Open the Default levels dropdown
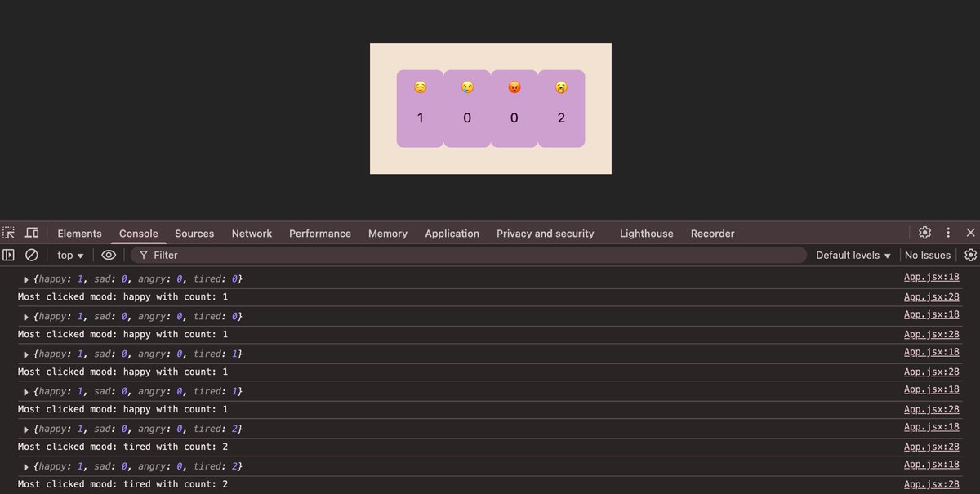980x494 pixels. click(x=853, y=255)
